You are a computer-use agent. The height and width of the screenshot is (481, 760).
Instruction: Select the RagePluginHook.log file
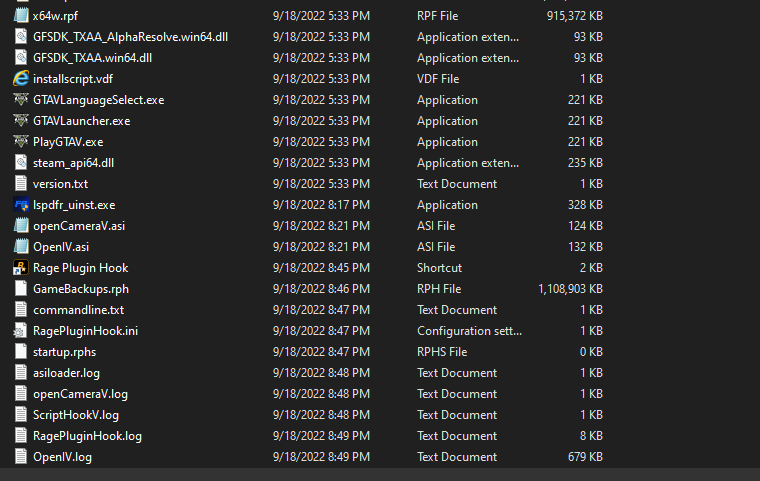tap(87, 436)
